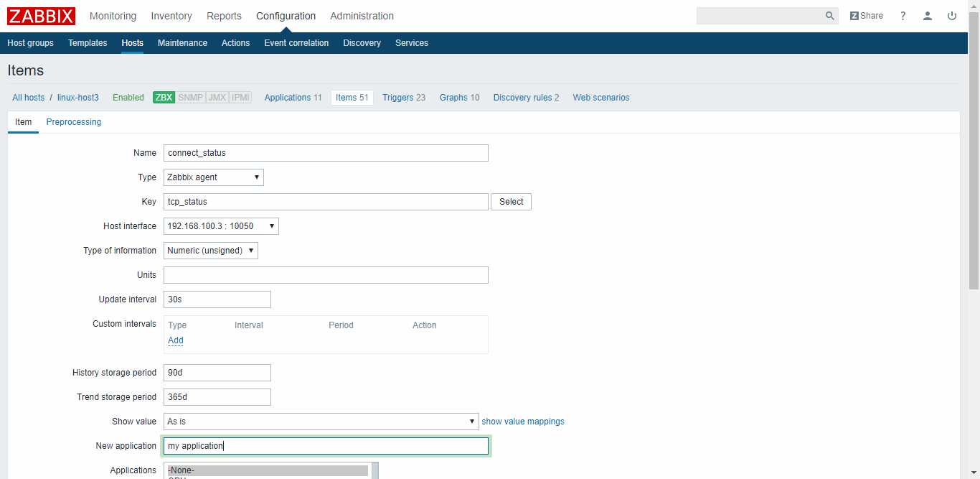Screen dimensions: 980x479
Task: Click the Enabled status link
Action: [x=128, y=98]
